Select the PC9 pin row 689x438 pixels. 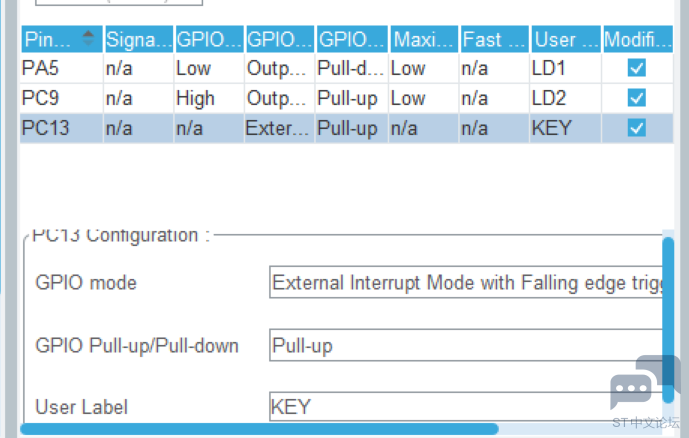tap(346, 98)
